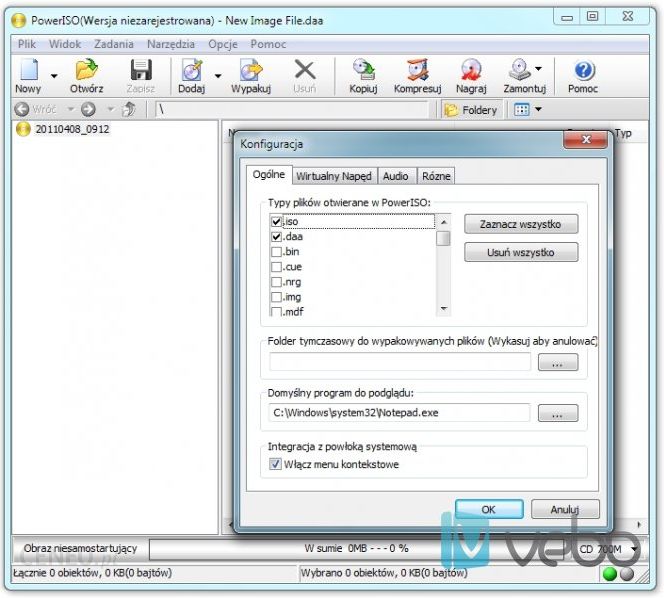Click OK in Konfiguracja dialog
This screenshot has width=664, height=598.
click(489, 509)
